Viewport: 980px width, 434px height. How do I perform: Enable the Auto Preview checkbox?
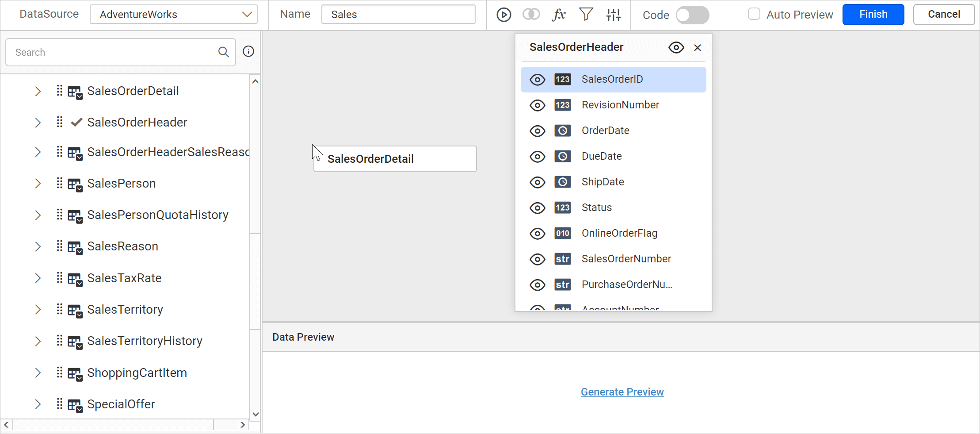[754, 14]
